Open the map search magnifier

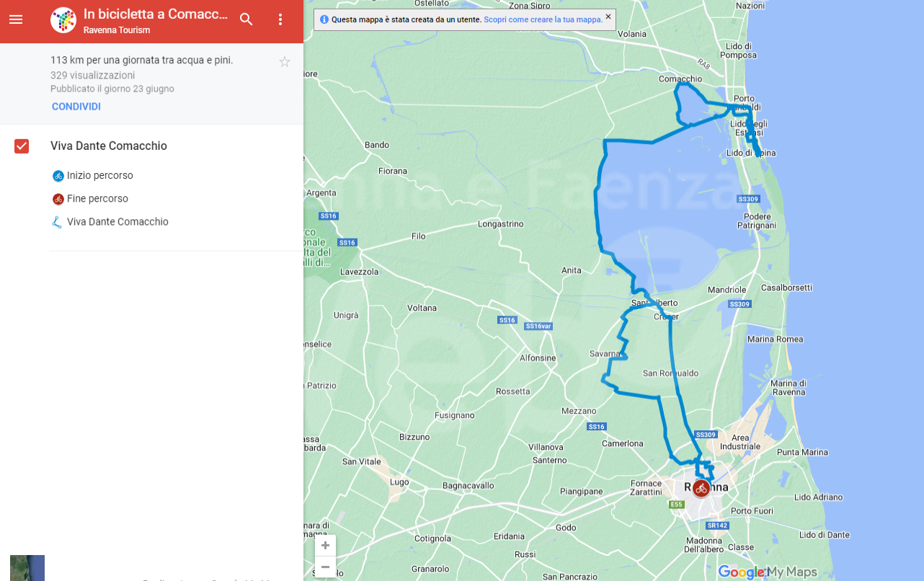coord(246,19)
